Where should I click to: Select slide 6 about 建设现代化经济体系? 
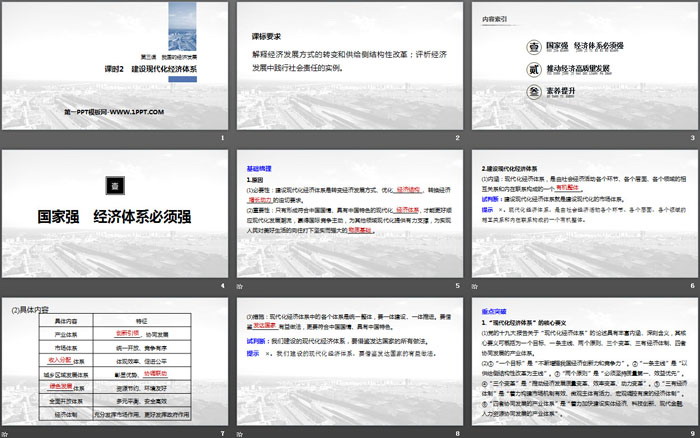585,214
